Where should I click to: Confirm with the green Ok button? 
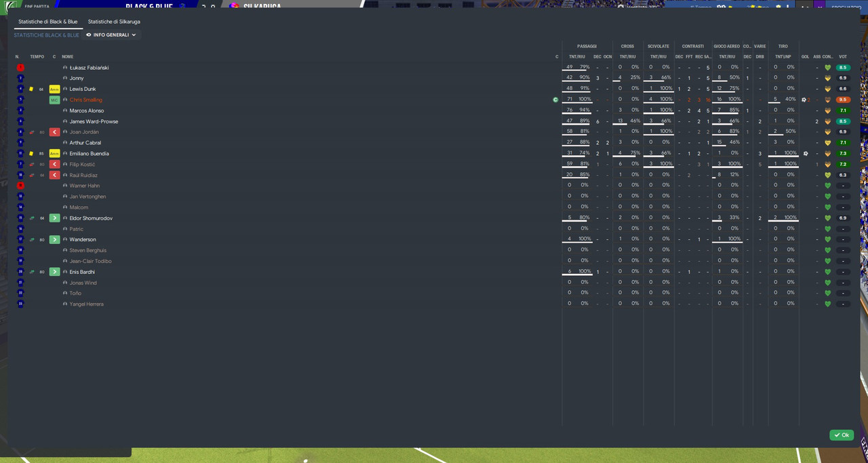point(842,435)
